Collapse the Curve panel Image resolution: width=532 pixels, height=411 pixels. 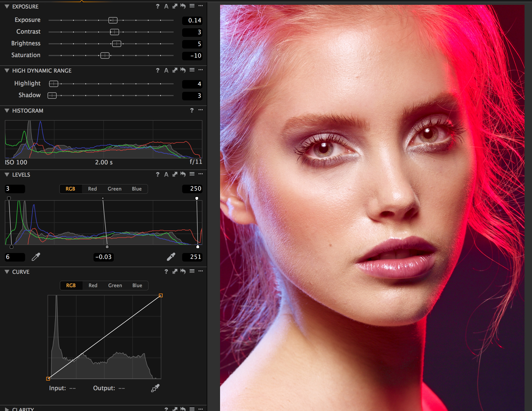(x=7, y=272)
